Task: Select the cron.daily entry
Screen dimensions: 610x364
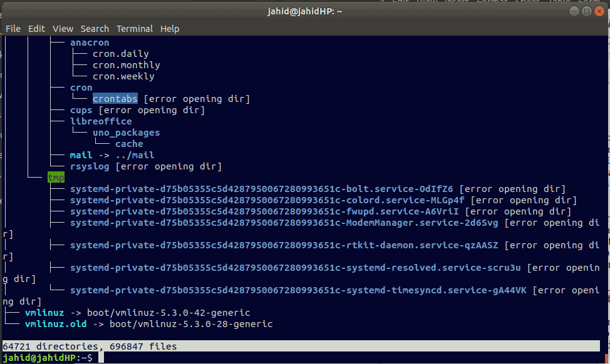Action: click(x=121, y=53)
